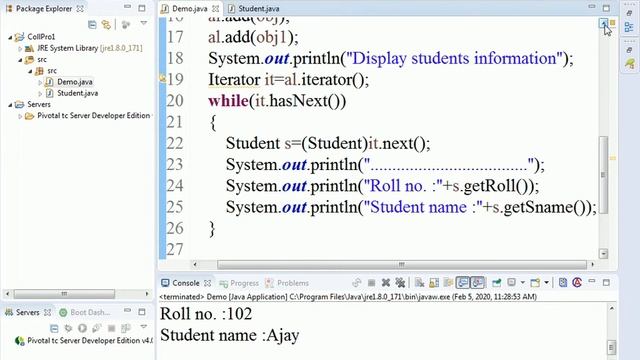Open Display Selected Console dropdown arrow
Image resolution: width=640 pixels, height=360 pixels.
click(x=523, y=282)
